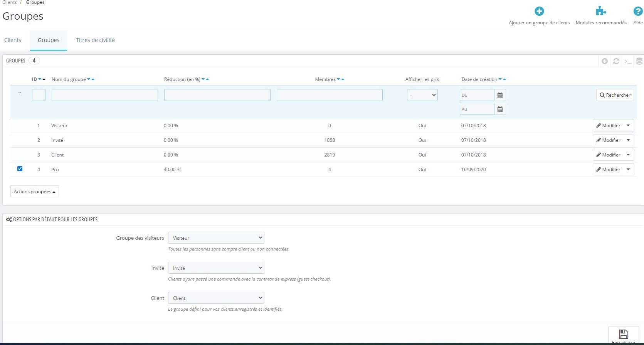Open the Aide help icon

(x=638, y=11)
